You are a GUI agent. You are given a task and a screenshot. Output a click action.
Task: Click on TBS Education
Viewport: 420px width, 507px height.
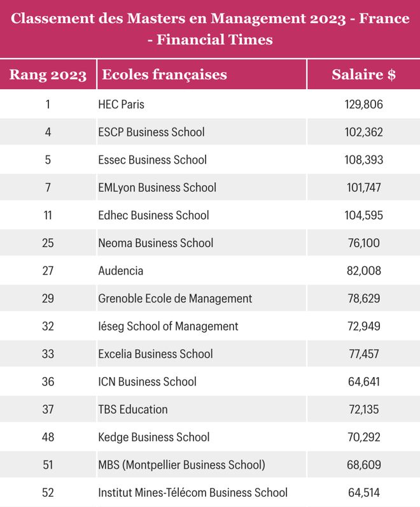(x=133, y=409)
